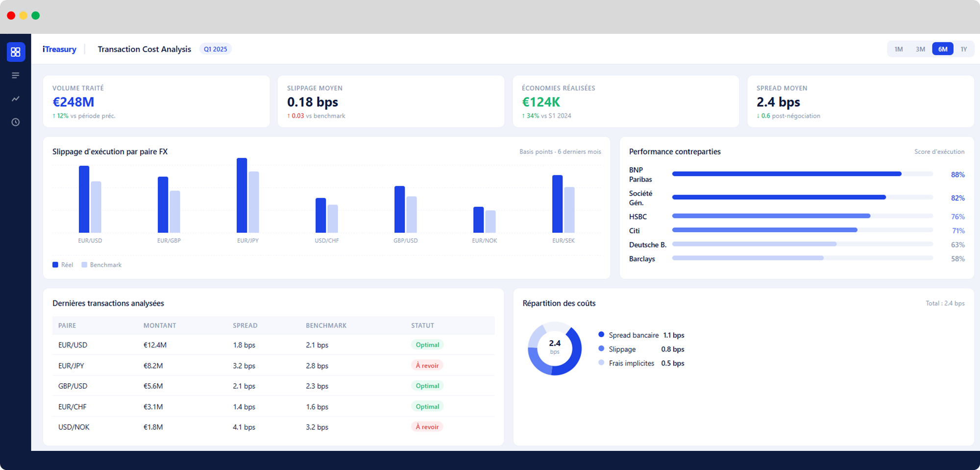Click the green maximize window button
Viewport: 980px width, 470px height.
coord(36,16)
